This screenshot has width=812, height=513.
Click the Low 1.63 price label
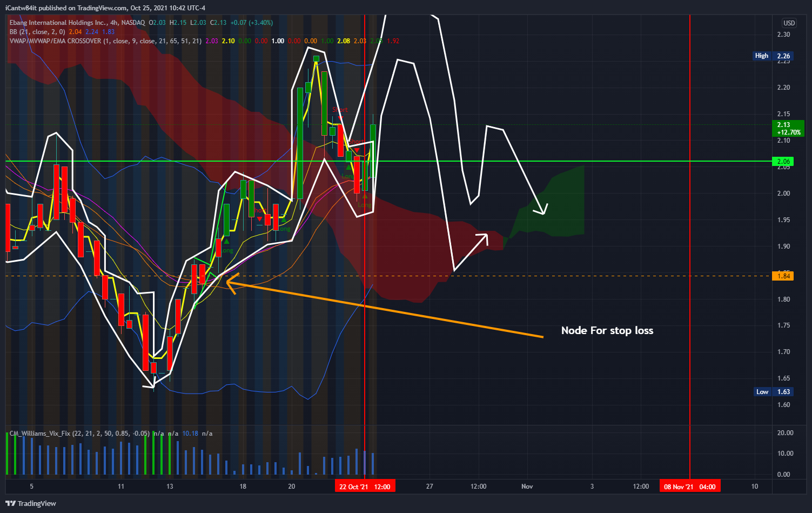[774, 392]
